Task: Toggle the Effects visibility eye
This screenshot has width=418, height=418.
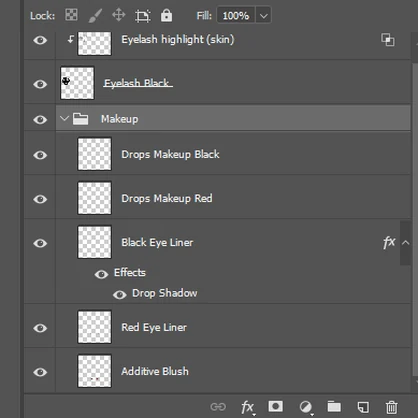Action: click(101, 274)
